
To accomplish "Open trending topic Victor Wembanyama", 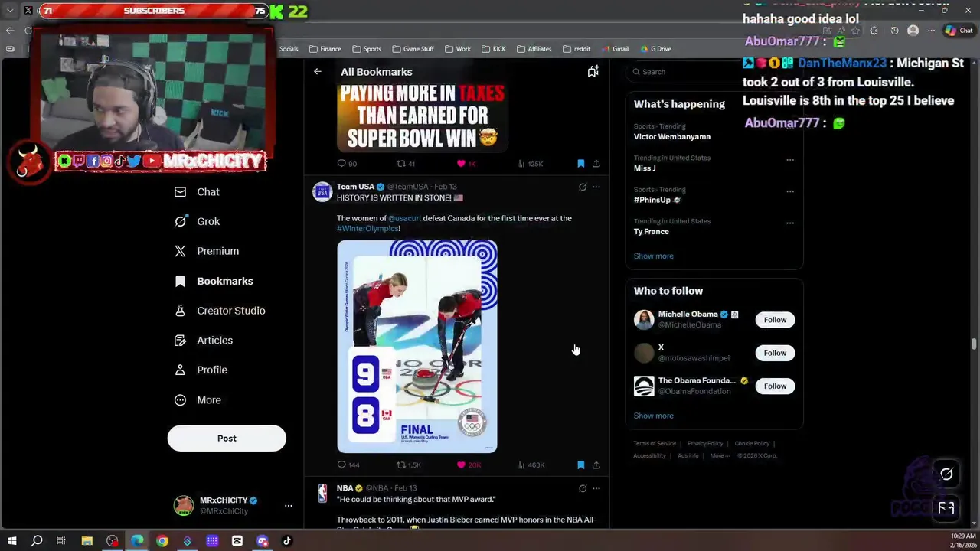I will coord(672,136).
